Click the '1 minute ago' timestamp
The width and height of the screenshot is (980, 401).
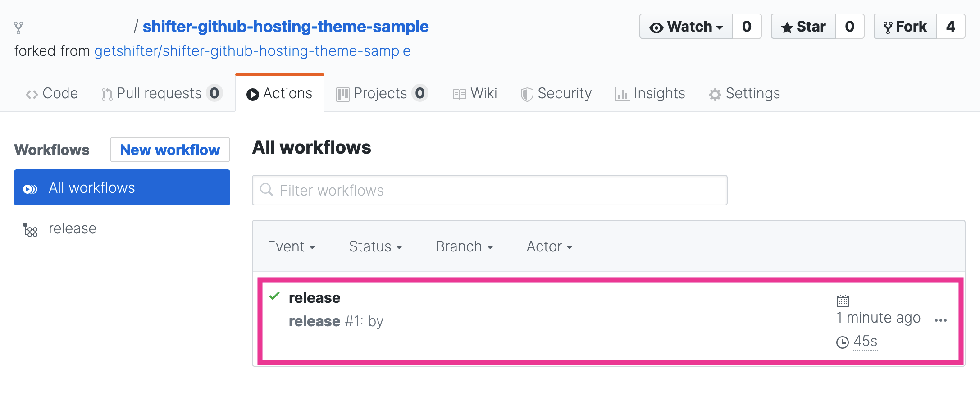point(879,318)
